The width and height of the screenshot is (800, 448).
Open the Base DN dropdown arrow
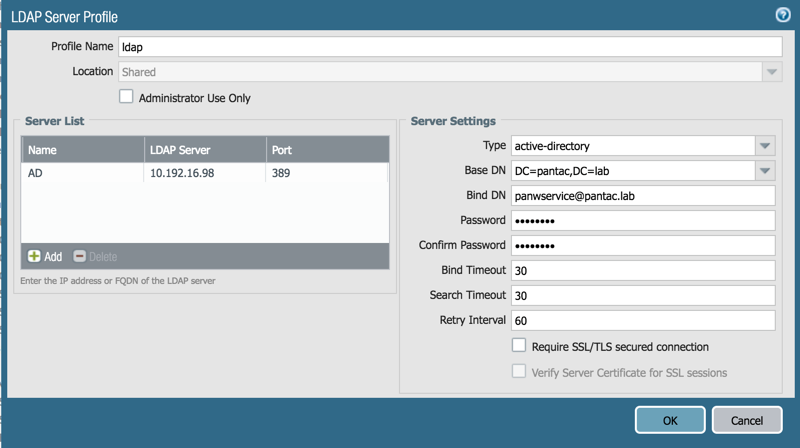765,171
